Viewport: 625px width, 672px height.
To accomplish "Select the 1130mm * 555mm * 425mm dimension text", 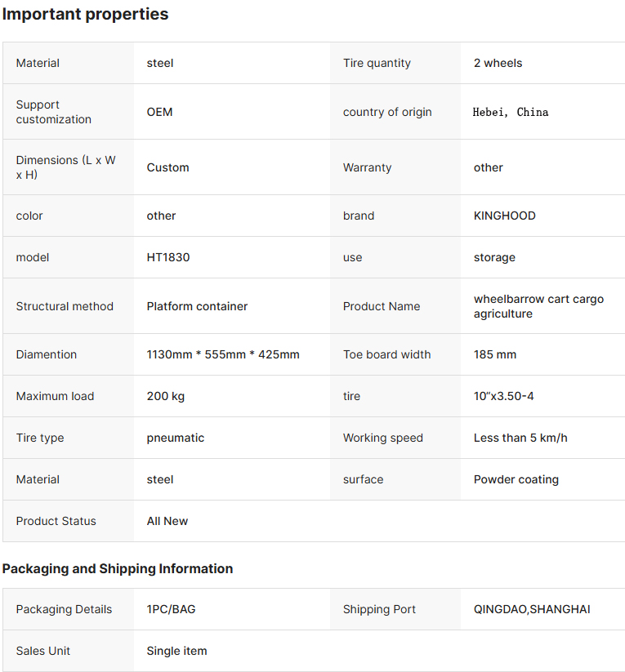I will pyautogui.click(x=223, y=354).
